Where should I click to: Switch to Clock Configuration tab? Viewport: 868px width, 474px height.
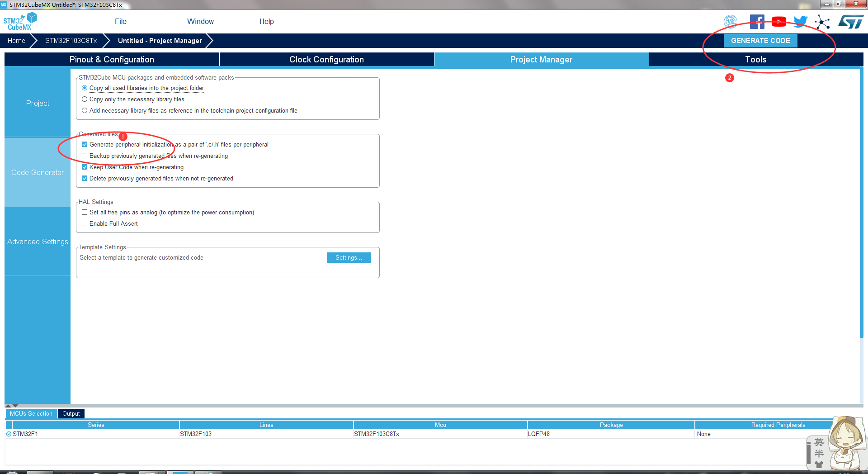[326, 59]
